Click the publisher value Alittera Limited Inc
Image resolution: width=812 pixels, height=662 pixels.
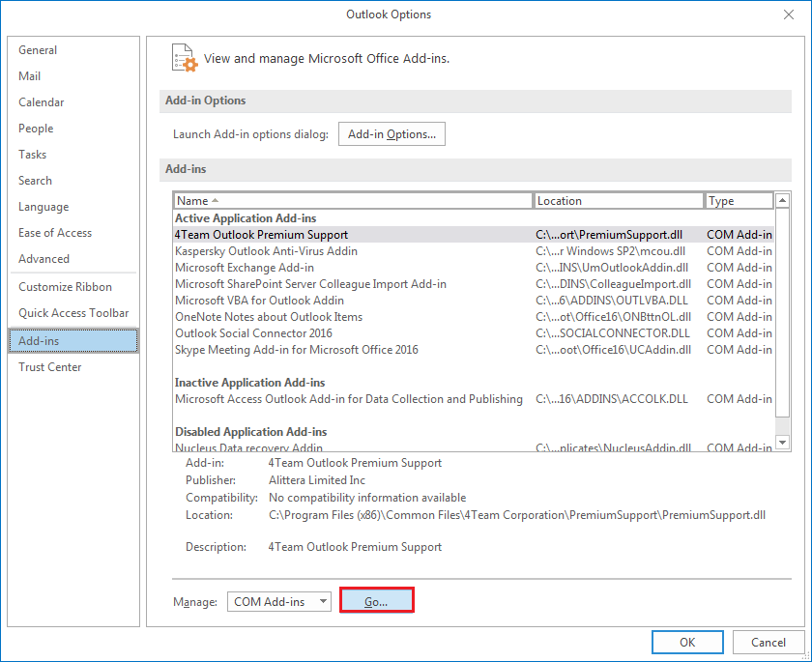point(317,480)
